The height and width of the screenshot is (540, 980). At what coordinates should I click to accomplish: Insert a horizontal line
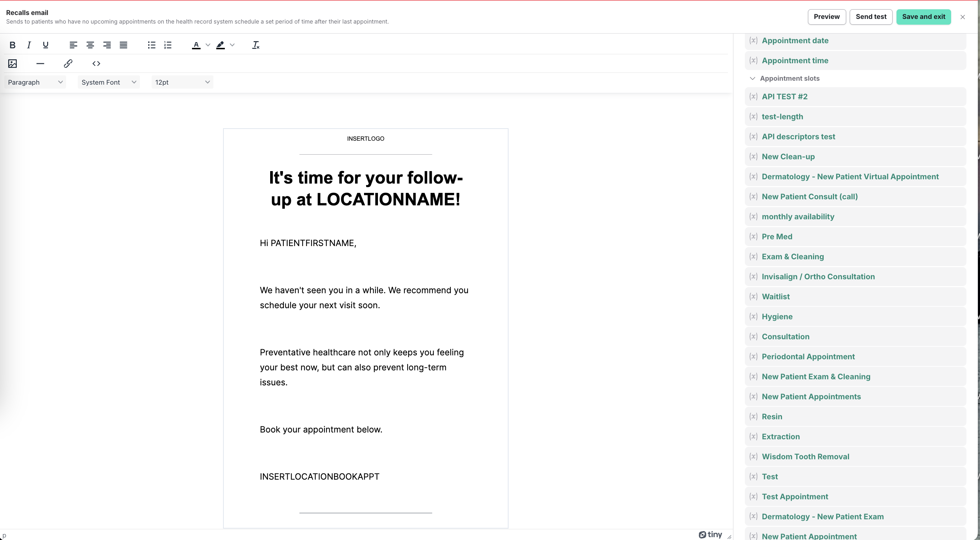point(40,63)
